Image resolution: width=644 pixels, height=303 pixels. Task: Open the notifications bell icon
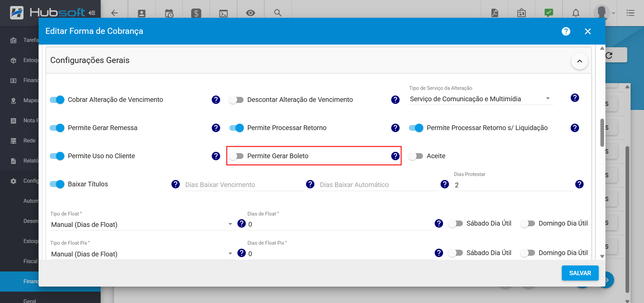coord(576,13)
